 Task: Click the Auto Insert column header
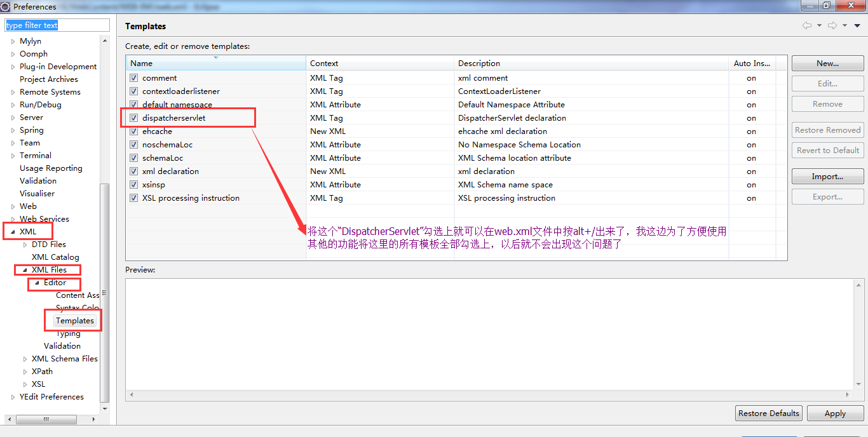click(x=752, y=64)
